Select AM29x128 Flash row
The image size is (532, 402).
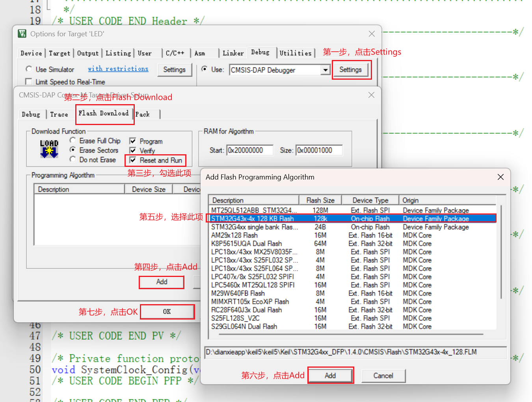(x=352, y=235)
